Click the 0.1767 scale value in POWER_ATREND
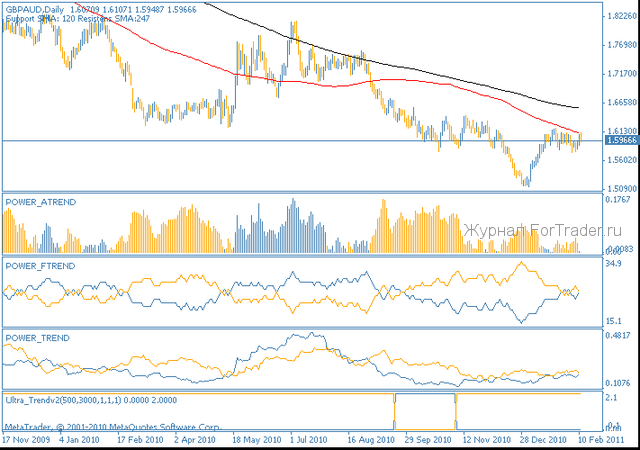This screenshot has width=640, height=450. point(619,199)
